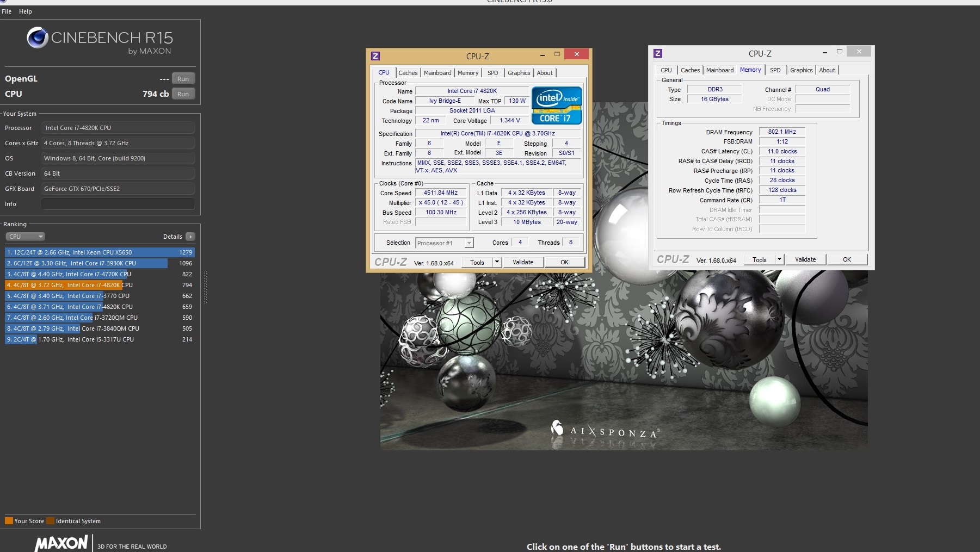The width and height of the screenshot is (980, 552).
Task: Expand the Tools dropdown arrow in the CPU-Z CPU window
Action: coord(497,262)
